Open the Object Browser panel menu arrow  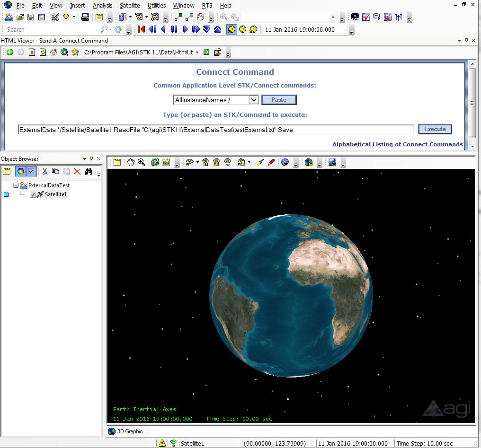click(84, 159)
